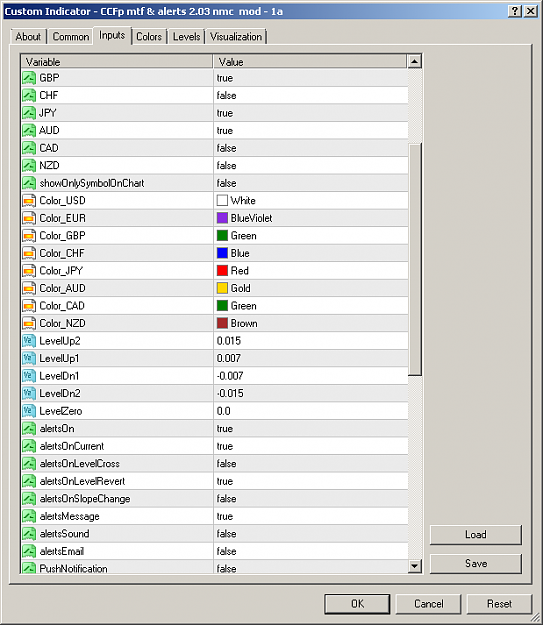Click the scroll down arrow of the inputs list

coord(415,566)
